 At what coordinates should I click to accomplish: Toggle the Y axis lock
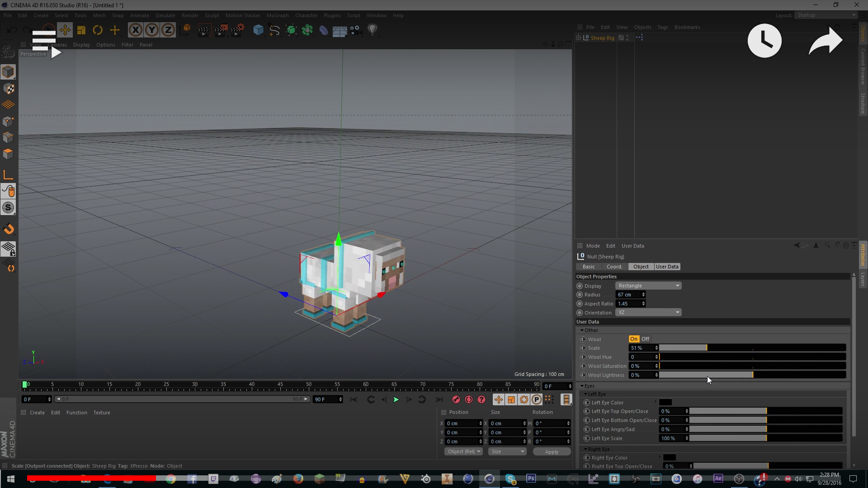click(x=151, y=30)
